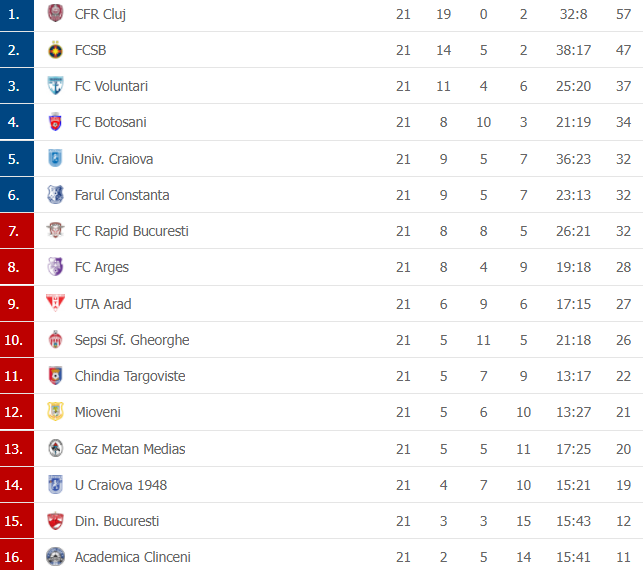Viewport: 643px width, 570px height.
Task: Open the Gaz Metan Medias team page
Action: click(130, 449)
